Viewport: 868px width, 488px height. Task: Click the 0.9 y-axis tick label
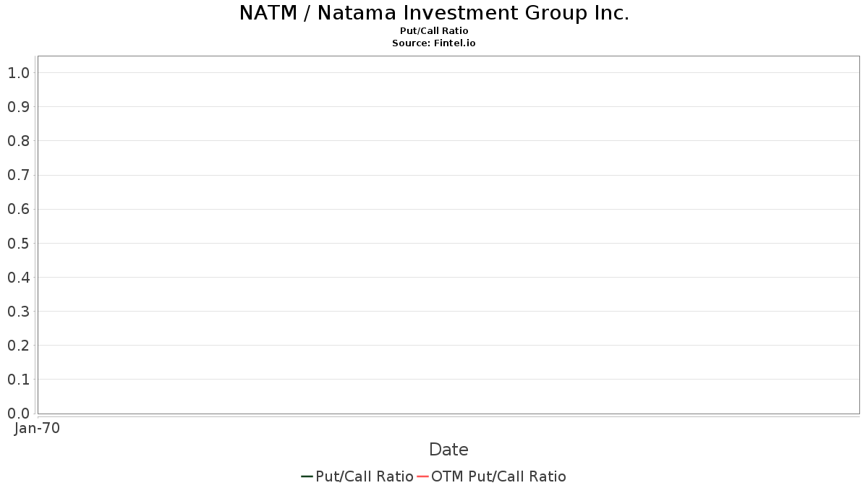[x=18, y=107]
